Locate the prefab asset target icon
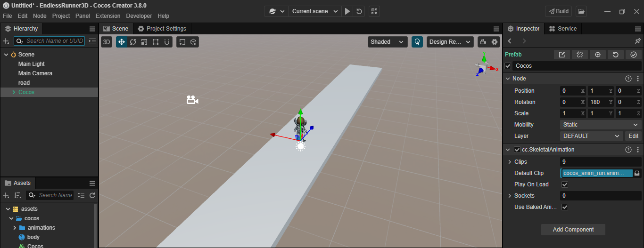The image size is (644, 248). tap(598, 55)
